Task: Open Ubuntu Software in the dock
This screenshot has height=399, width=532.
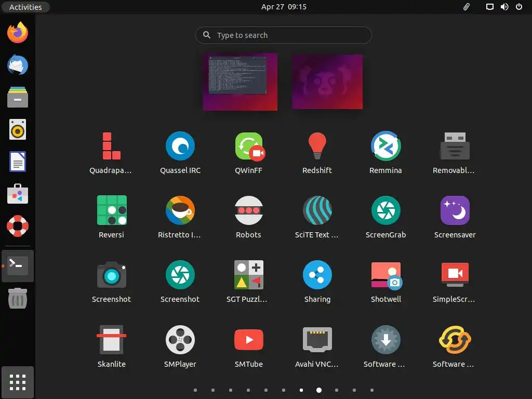Action: (x=18, y=194)
